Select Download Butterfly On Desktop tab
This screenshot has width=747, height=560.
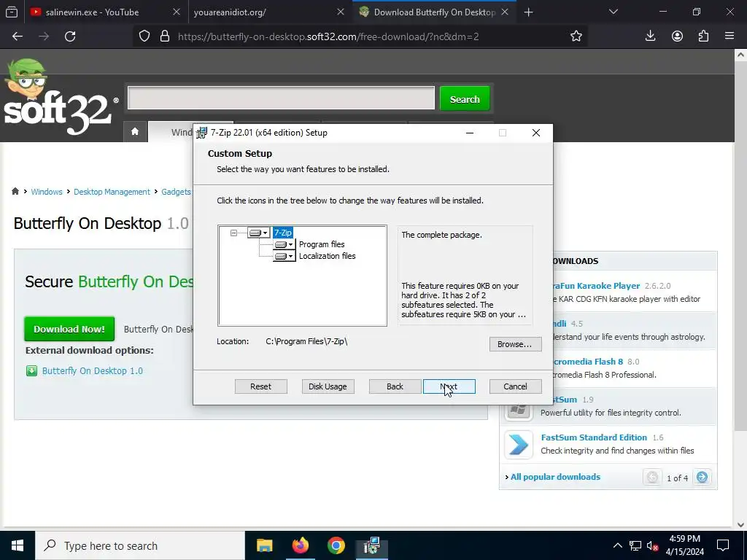pos(435,12)
